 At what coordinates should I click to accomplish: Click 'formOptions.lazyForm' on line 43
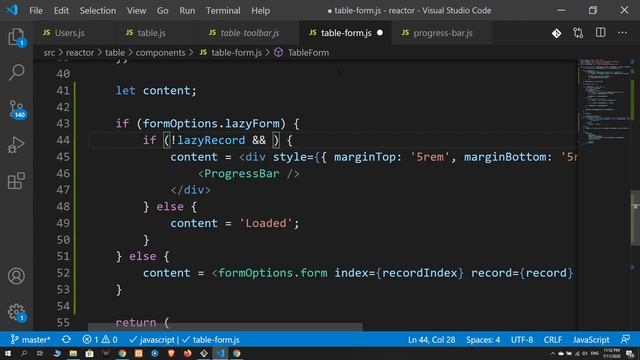coord(211,124)
